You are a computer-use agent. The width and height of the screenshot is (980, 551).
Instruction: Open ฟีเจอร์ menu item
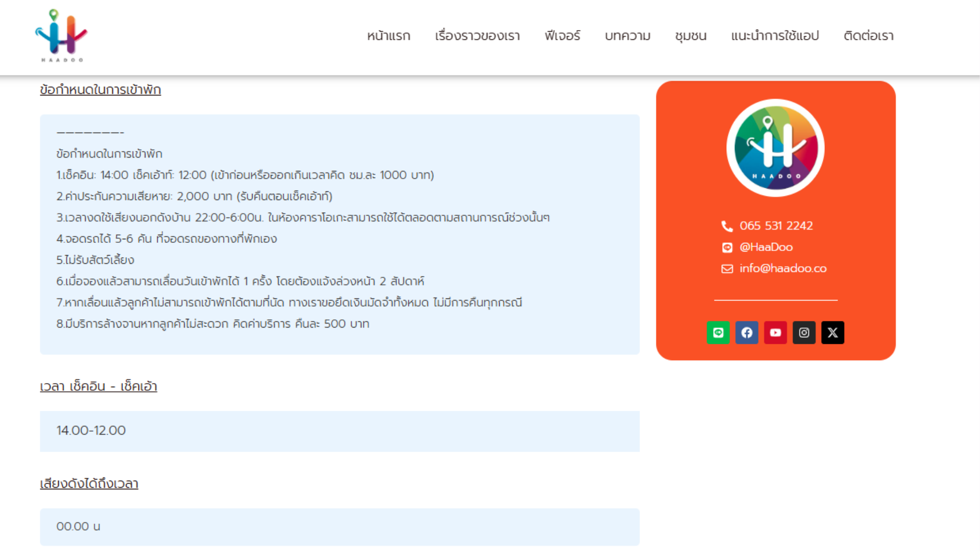(562, 36)
